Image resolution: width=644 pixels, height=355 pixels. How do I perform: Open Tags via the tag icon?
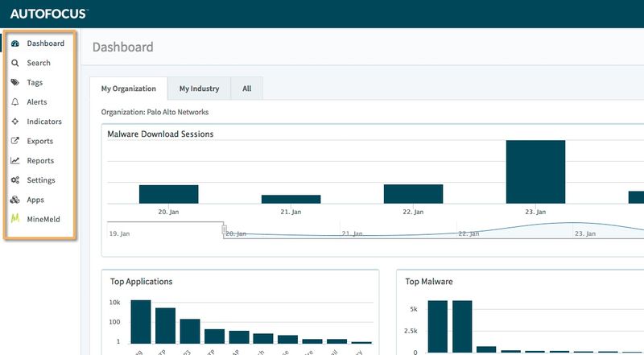pos(14,82)
